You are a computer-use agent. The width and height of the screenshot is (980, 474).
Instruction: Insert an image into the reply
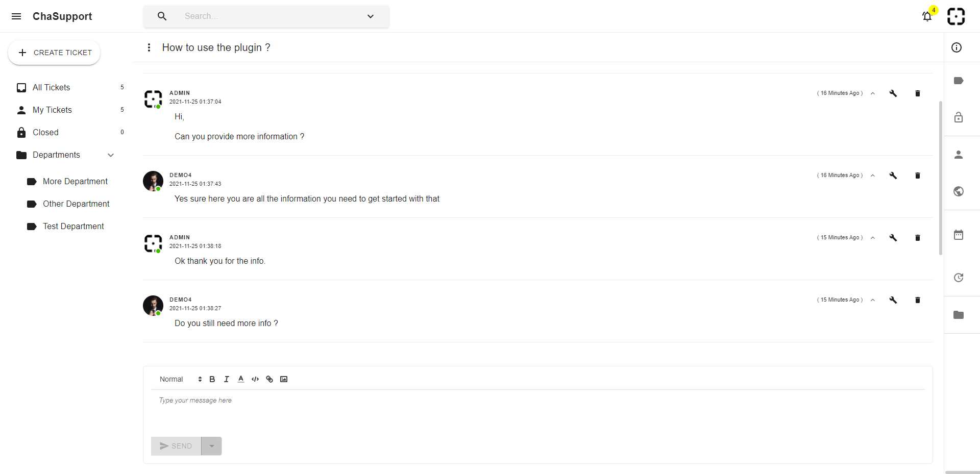coord(284,379)
